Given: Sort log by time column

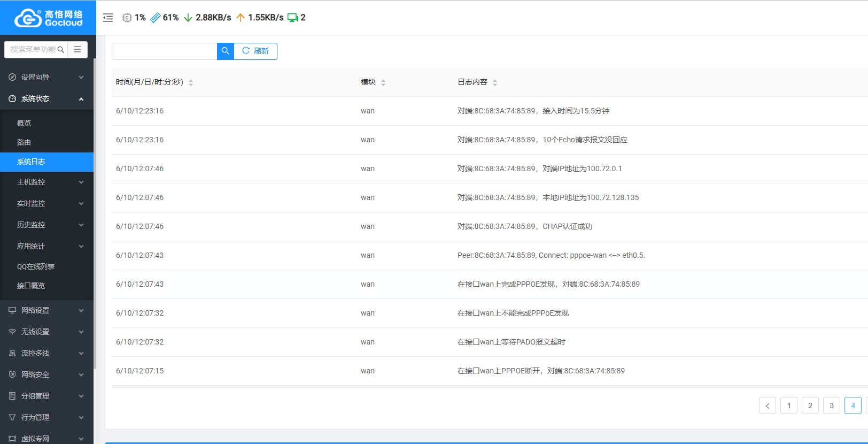Looking at the screenshot, I should point(191,82).
